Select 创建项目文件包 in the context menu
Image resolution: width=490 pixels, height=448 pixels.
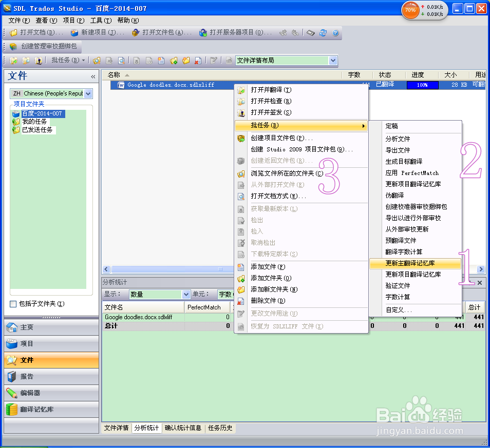point(301,138)
